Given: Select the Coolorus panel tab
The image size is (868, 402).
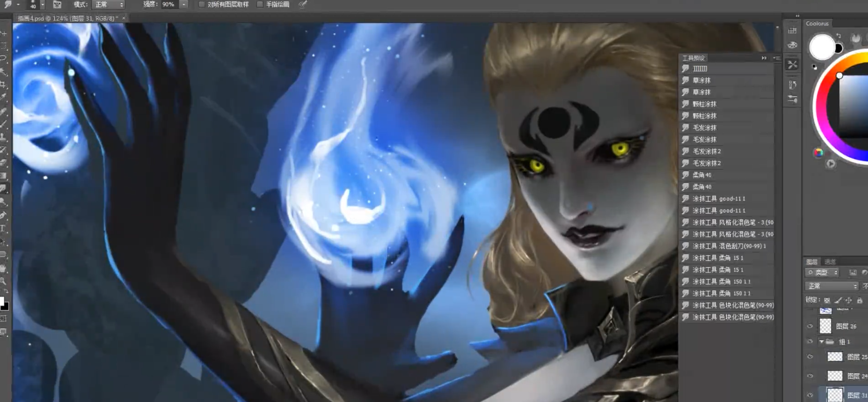Looking at the screenshot, I should (x=817, y=23).
